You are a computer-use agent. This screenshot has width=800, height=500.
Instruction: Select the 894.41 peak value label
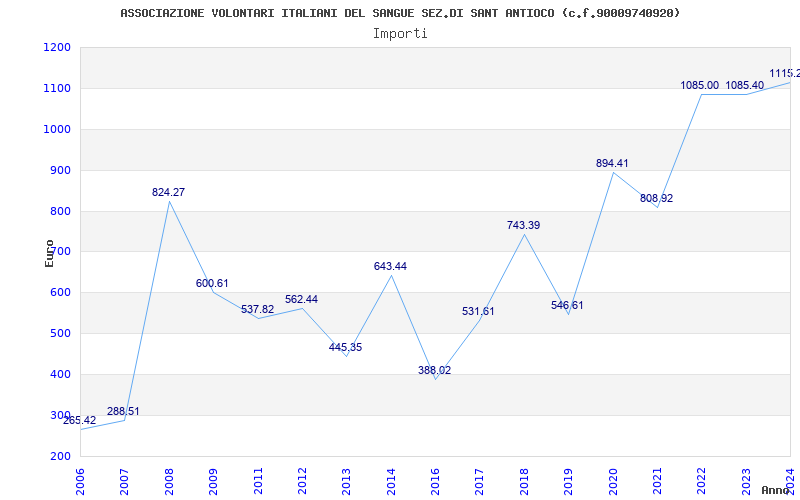[613, 163]
